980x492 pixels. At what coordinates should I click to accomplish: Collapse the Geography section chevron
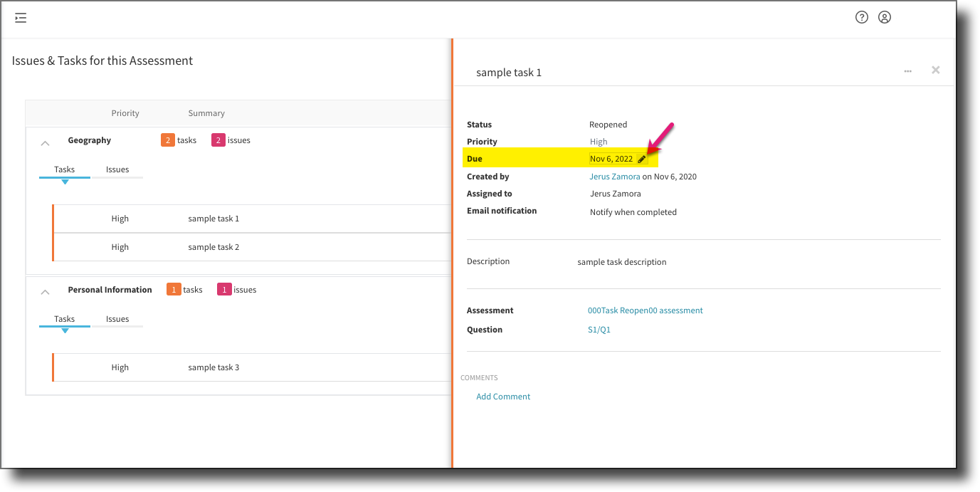45,142
